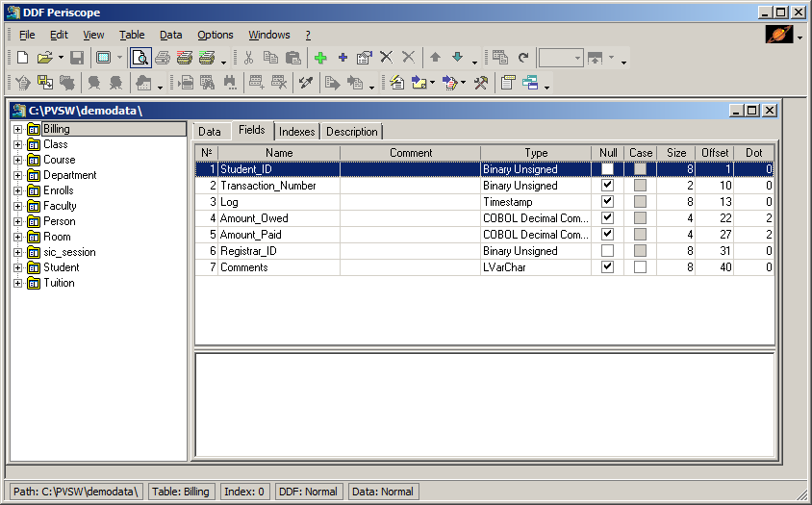Click the Paste clipboard icon
The image size is (812, 505).
tap(293, 58)
